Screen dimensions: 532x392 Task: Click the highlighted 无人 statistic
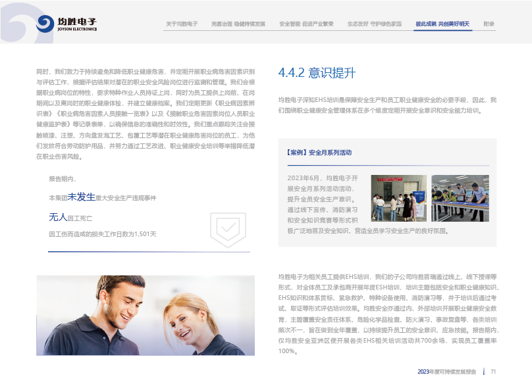(58, 216)
